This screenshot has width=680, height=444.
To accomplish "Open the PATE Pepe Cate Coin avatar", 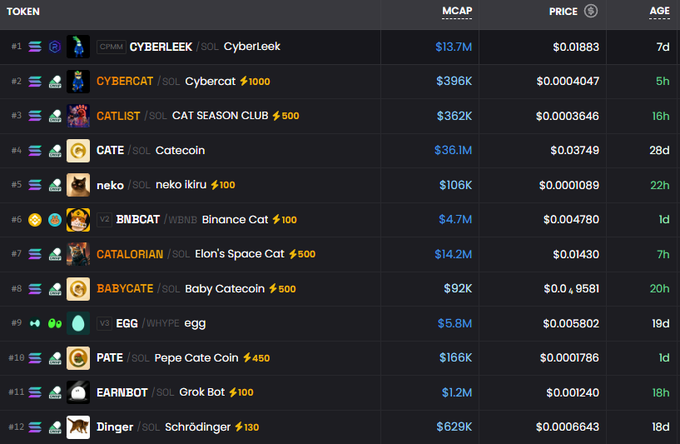I will [78, 358].
